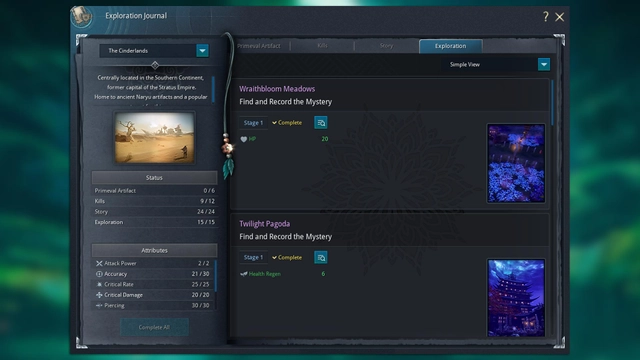This screenshot has width=640, height=360.
Task: Click the HP heart icon
Action: [244, 139]
